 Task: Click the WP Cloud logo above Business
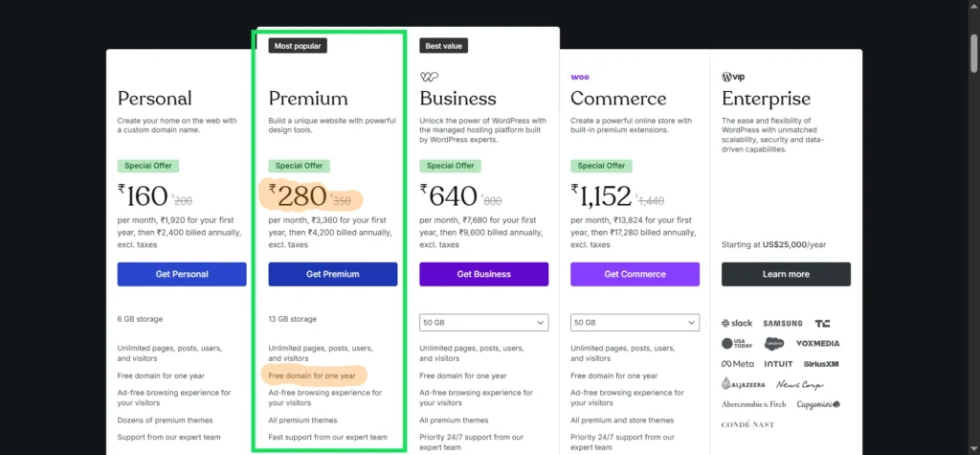coord(429,77)
